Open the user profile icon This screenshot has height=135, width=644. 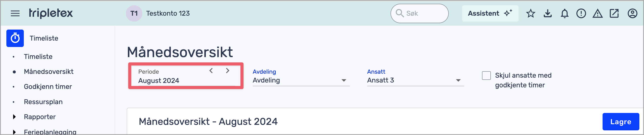coord(632,13)
